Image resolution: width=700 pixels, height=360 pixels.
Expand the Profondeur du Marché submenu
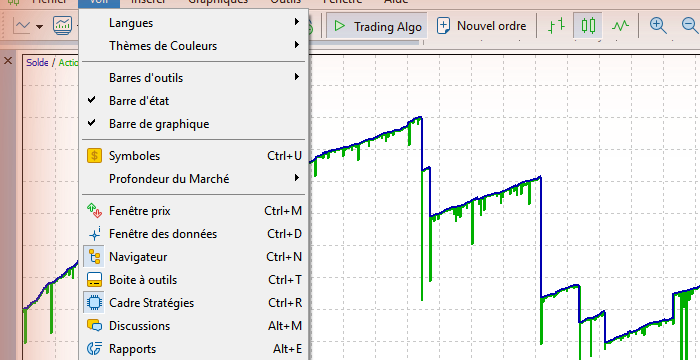[193, 179]
